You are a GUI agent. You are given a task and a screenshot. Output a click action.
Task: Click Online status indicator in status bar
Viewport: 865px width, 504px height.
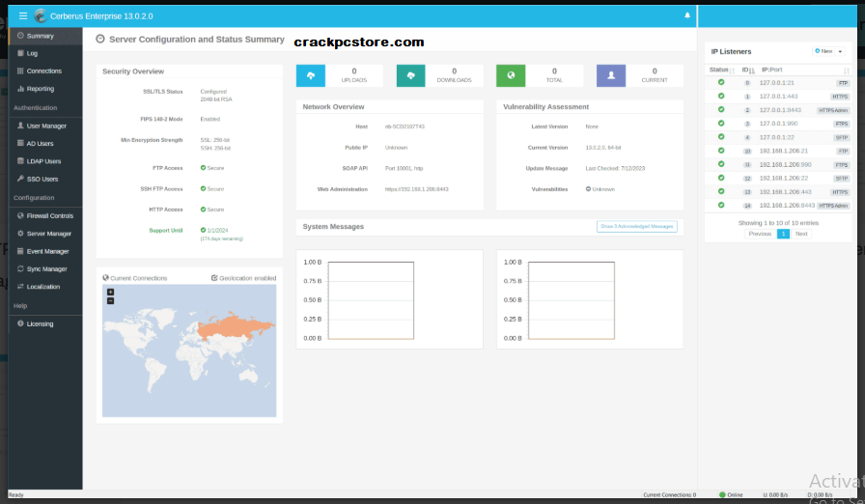(x=731, y=494)
